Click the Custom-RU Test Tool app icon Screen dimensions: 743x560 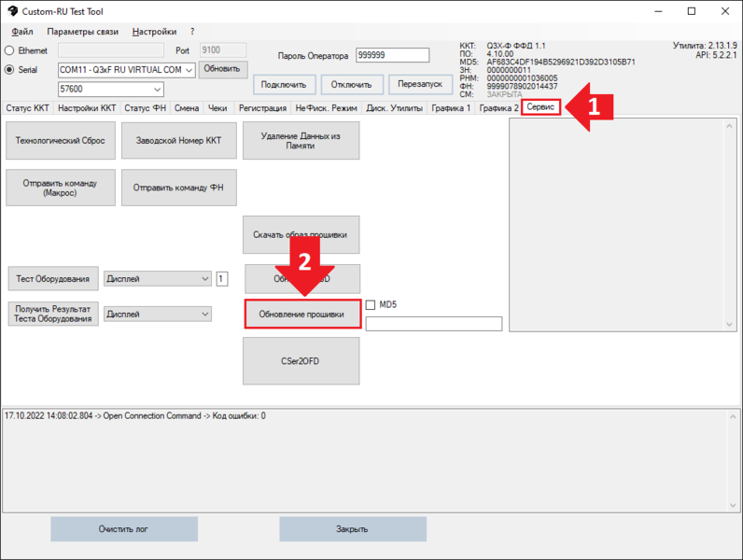[11, 11]
